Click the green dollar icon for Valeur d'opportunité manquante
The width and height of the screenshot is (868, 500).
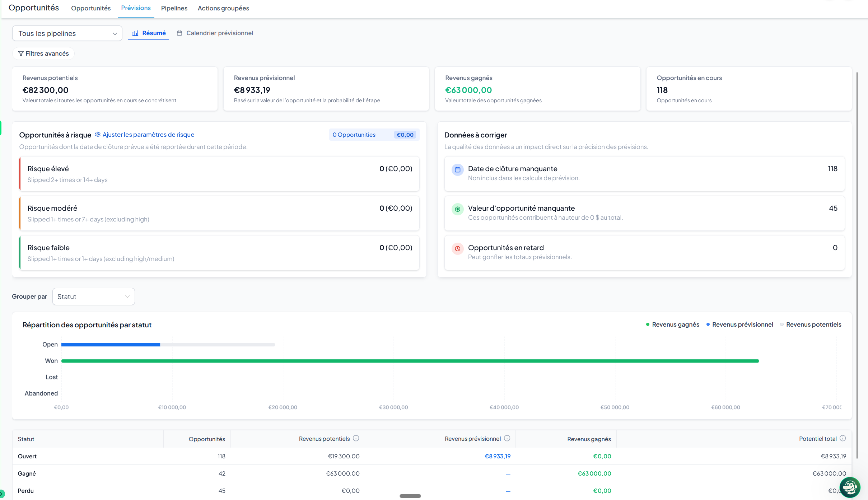point(457,209)
